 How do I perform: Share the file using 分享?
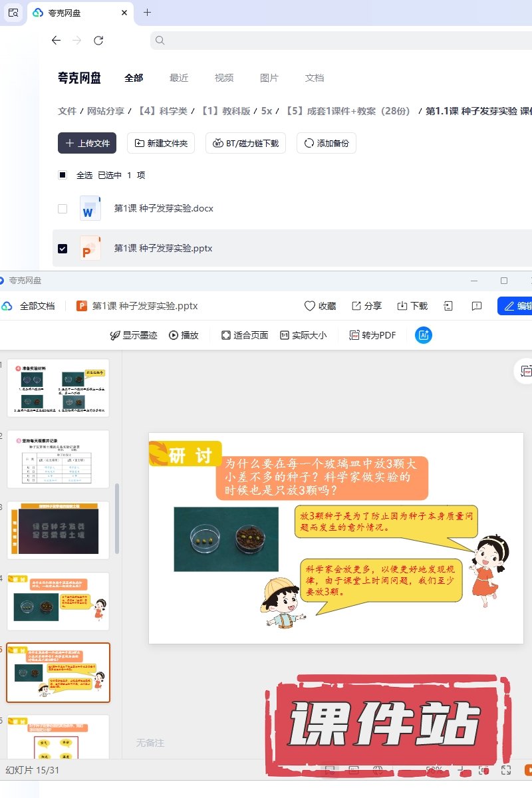click(366, 306)
